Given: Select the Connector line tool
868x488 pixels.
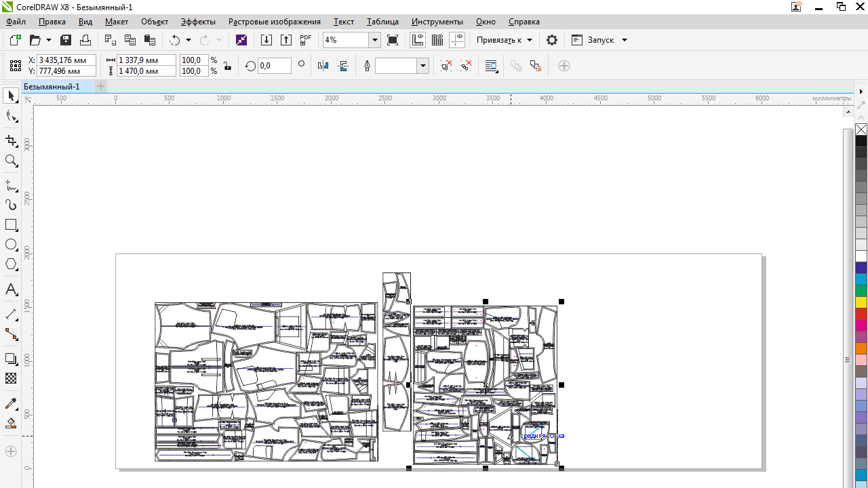Looking at the screenshot, I should pyautogui.click(x=11, y=334).
